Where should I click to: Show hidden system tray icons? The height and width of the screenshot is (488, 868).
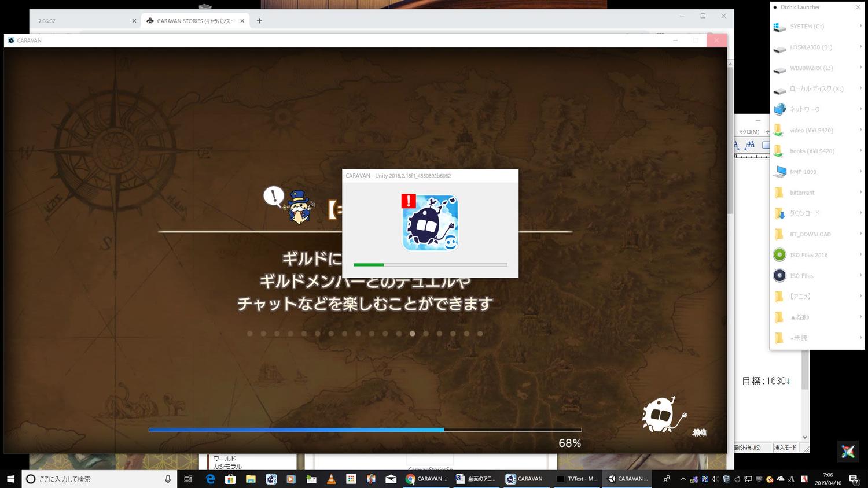[x=683, y=479]
